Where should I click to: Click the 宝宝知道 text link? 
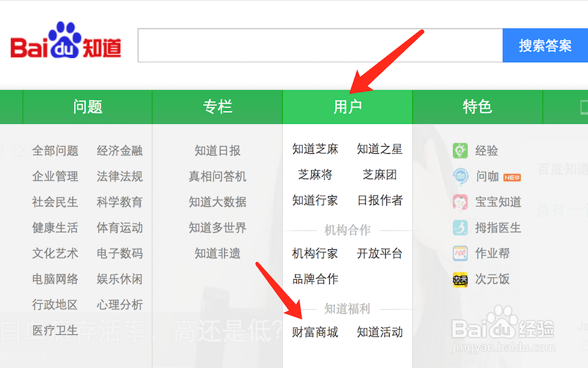[499, 202]
